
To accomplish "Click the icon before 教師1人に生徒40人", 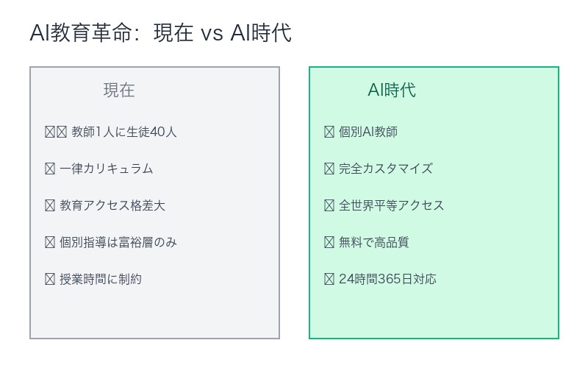I will (x=56, y=132).
